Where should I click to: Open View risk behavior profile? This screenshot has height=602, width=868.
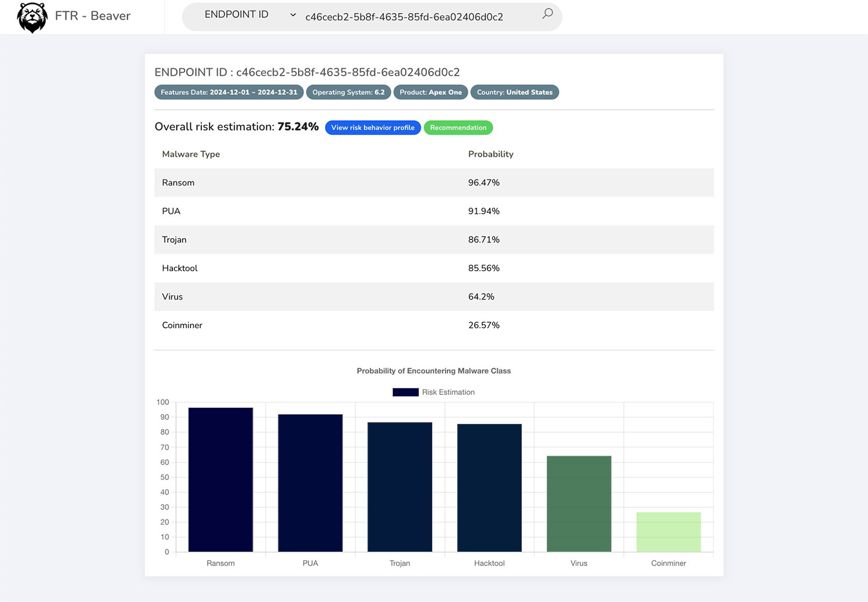point(373,128)
